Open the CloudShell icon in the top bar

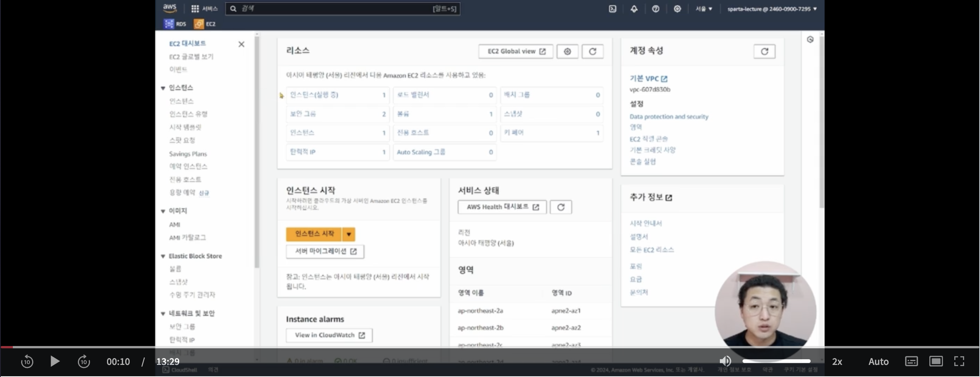click(x=612, y=9)
